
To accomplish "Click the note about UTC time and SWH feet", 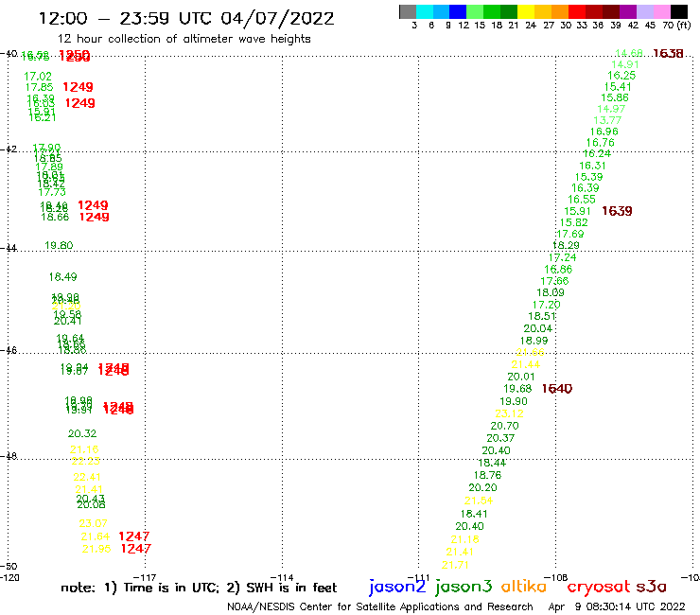I will (x=199, y=588).
